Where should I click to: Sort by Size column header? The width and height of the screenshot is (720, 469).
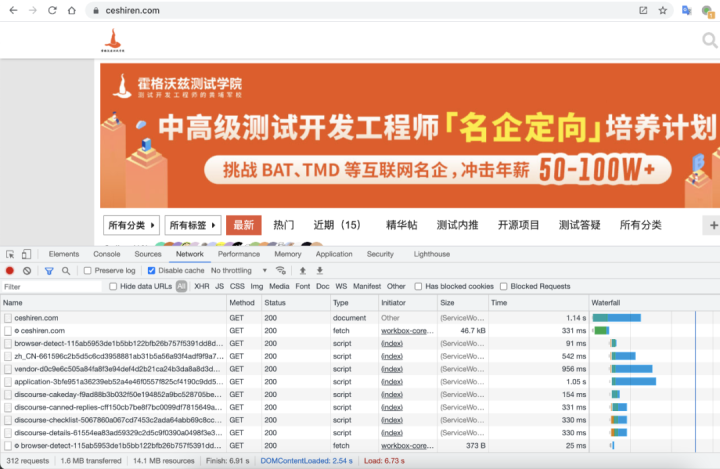[463, 303]
